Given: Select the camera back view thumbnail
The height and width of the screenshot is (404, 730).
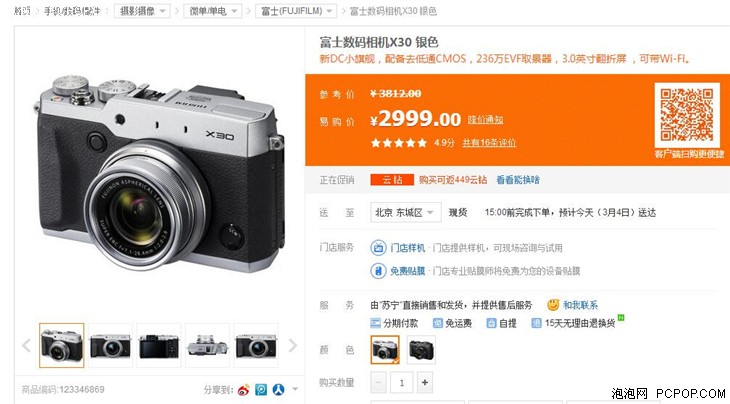Looking at the screenshot, I should click(159, 346).
